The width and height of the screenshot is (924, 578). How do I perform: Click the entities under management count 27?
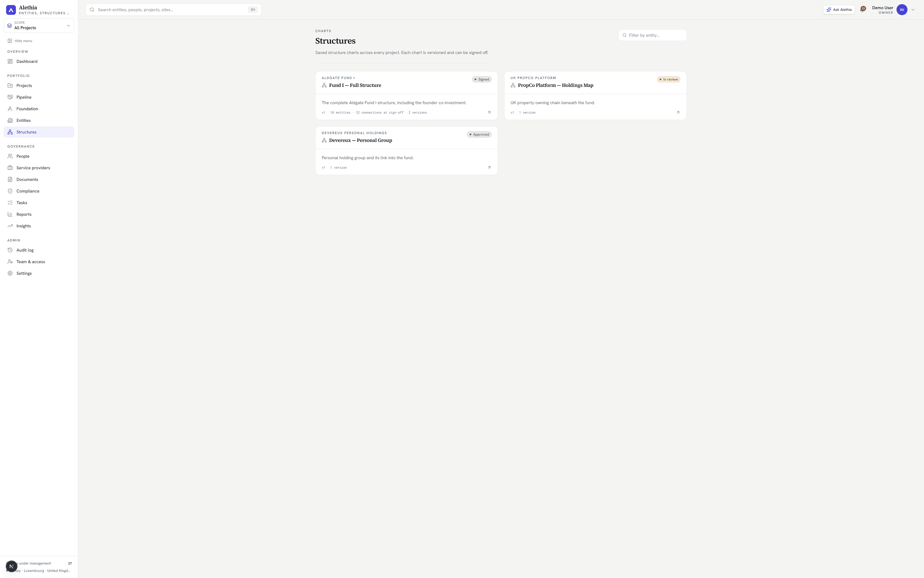click(x=70, y=564)
